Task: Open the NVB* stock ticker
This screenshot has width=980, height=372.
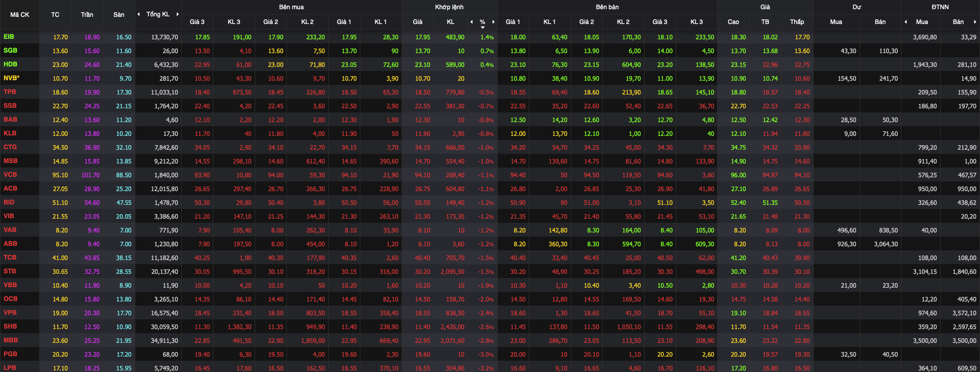Action: (x=11, y=78)
